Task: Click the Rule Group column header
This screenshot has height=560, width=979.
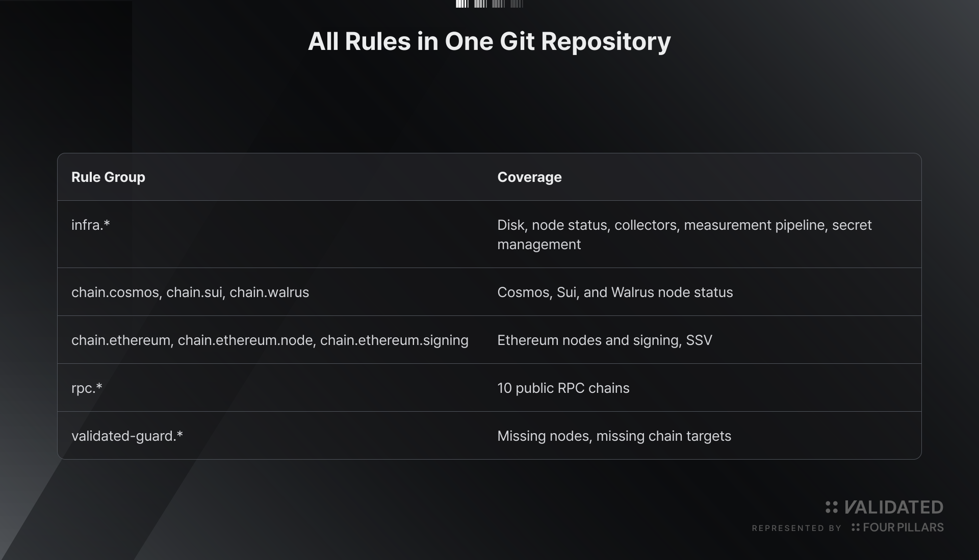Action: click(108, 177)
